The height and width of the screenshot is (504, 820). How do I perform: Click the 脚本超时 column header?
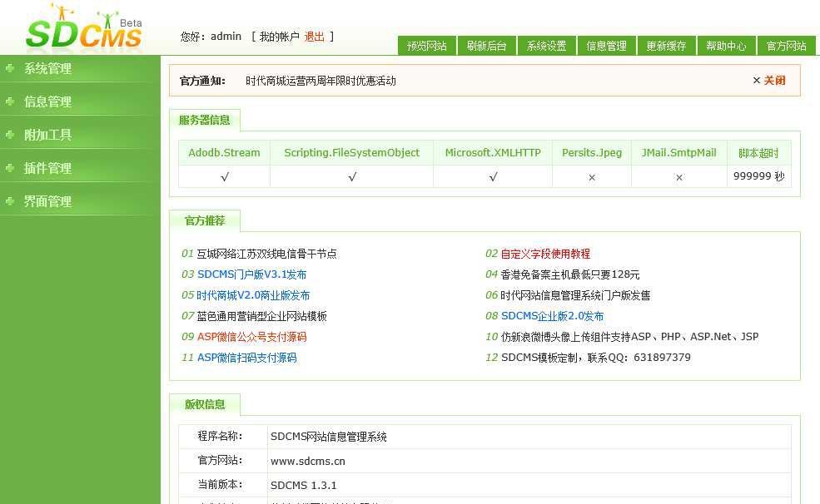tap(759, 153)
